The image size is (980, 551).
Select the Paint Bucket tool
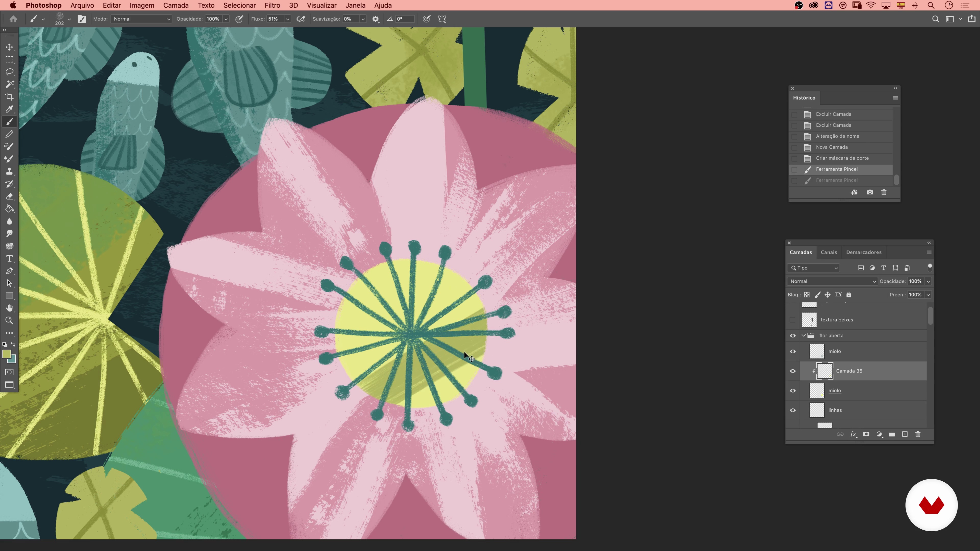click(9, 209)
